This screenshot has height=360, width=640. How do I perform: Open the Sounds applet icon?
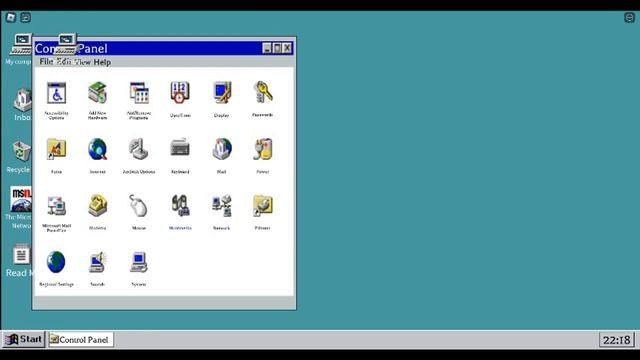[98, 262]
